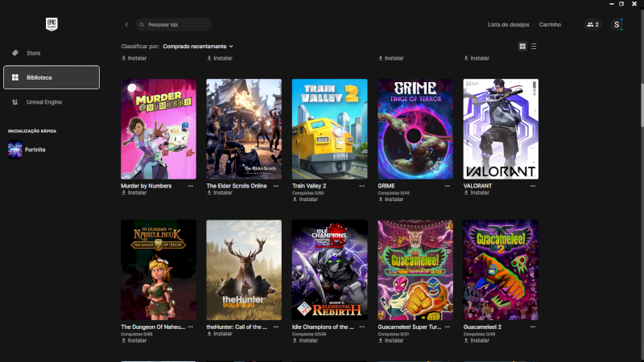Minimize the Epic Games window

612,4
